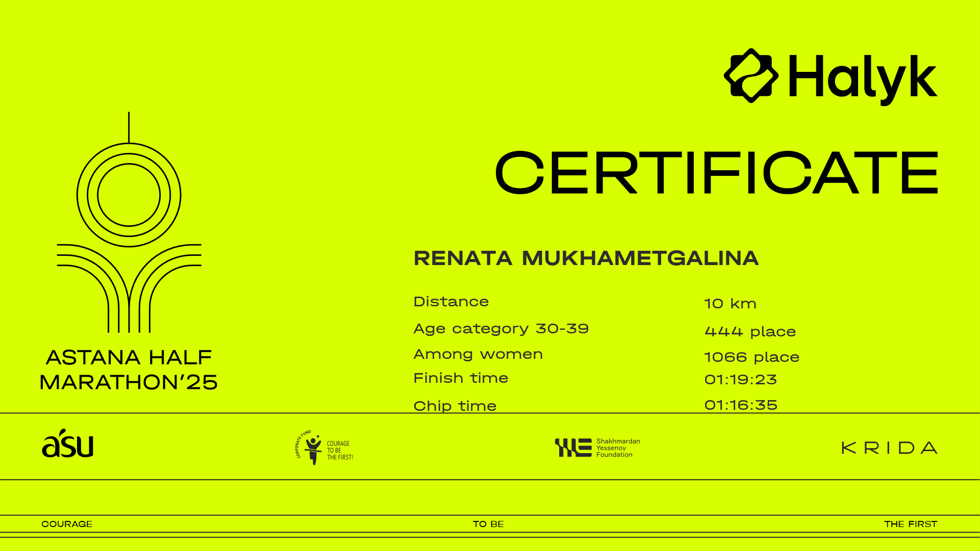Click the Corporate Fund runner icon
This screenshot has width=980, height=551.
pos(312,448)
